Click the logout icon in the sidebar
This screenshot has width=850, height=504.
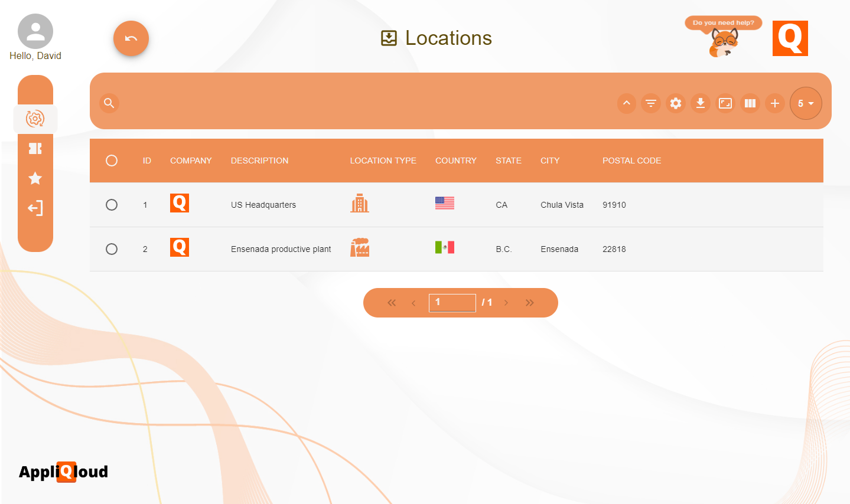point(35,208)
